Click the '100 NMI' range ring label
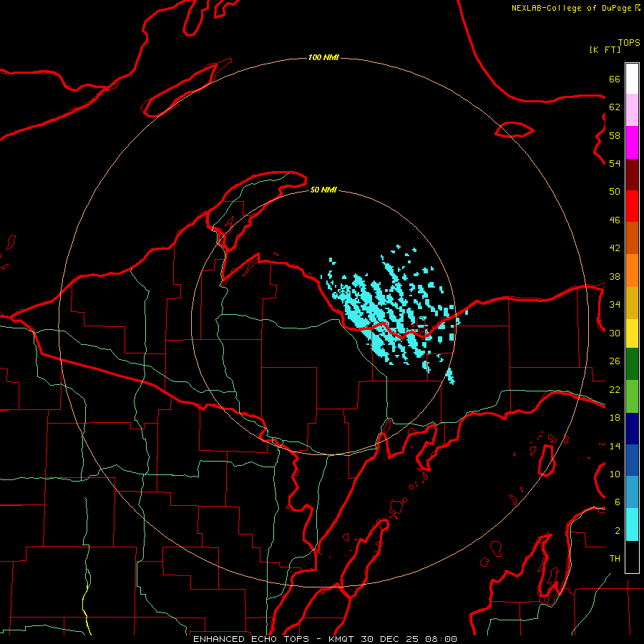This screenshot has width=644, height=644. 323,57
